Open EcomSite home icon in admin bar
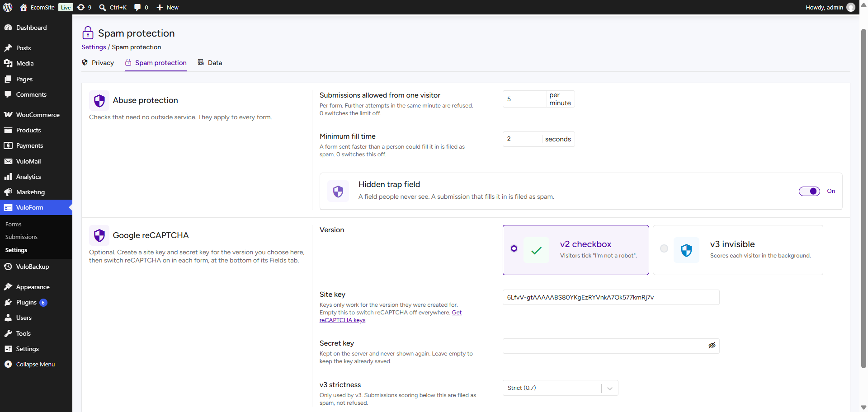868x412 pixels. (24, 7)
